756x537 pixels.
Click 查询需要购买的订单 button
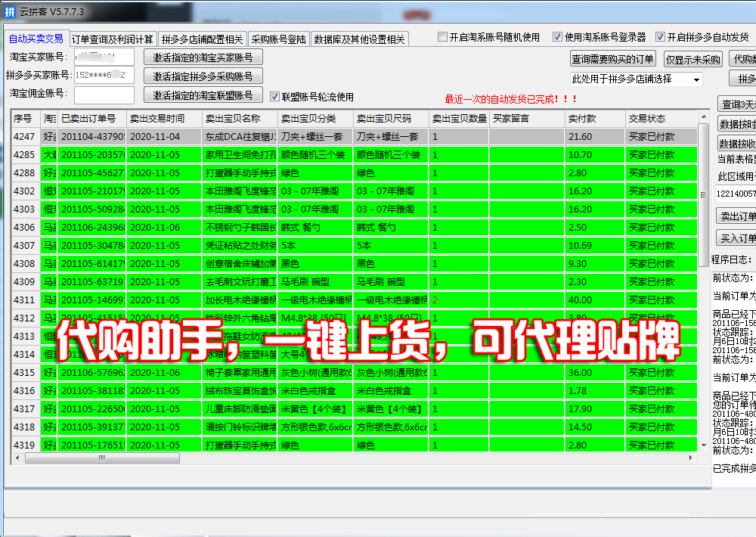coord(612,59)
